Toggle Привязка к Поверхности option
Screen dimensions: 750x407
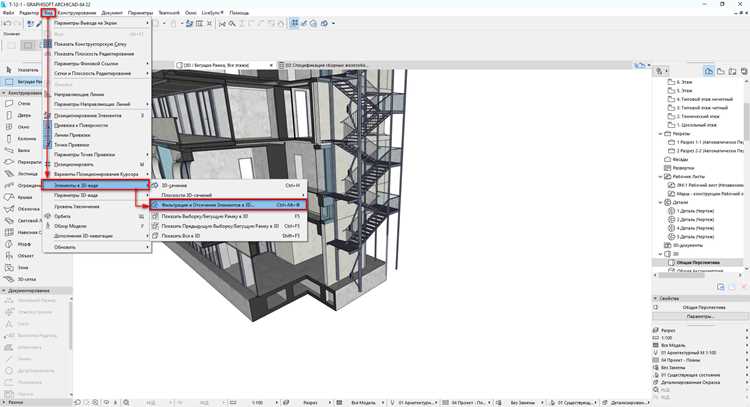tap(80, 125)
